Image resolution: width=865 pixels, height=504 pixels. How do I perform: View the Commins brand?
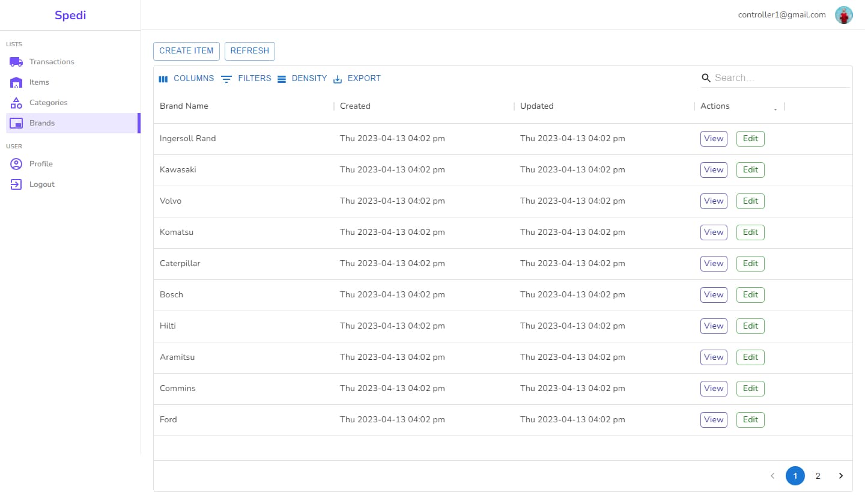[x=714, y=389]
